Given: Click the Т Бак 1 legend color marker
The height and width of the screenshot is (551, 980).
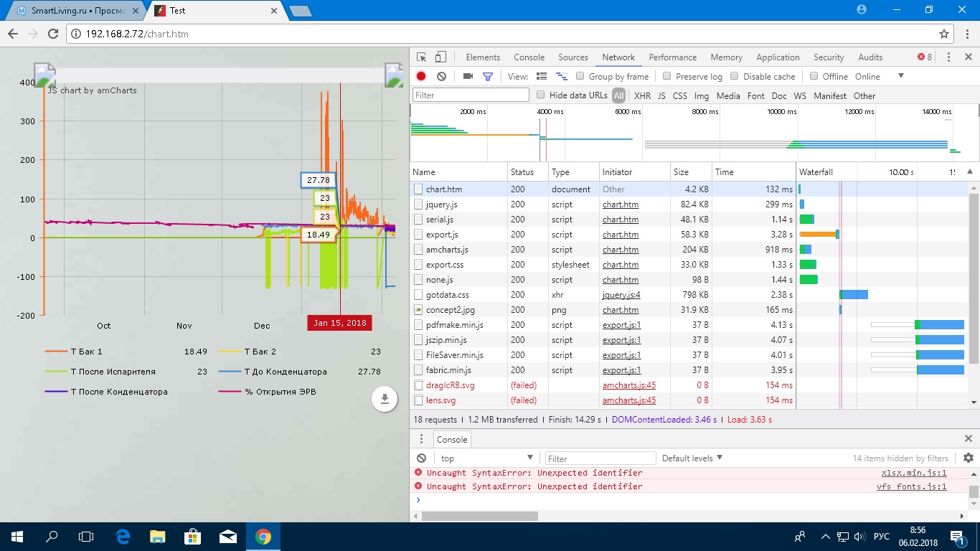Looking at the screenshot, I should click(55, 352).
